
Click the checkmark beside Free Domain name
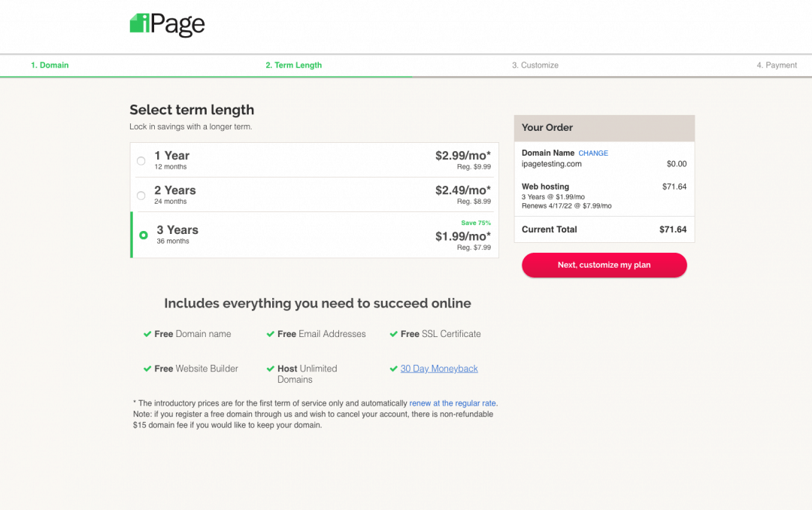(148, 334)
